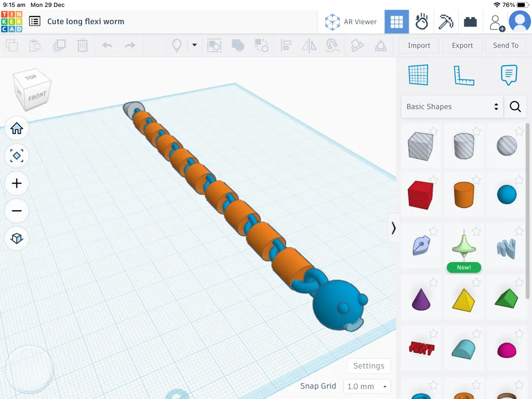Collapse the shapes panel with the chevron
The height and width of the screenshot is (399, 532).
coord(394,228)
